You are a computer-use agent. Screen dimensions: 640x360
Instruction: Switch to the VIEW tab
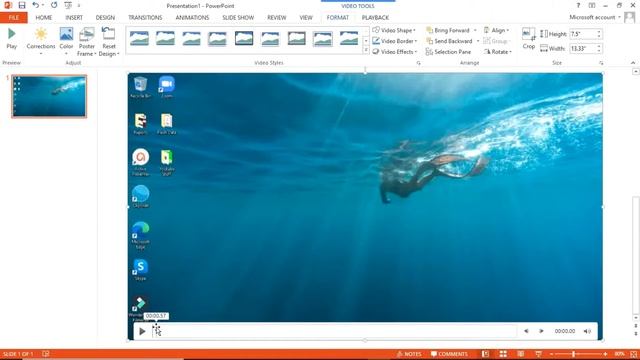coord(306,18)
